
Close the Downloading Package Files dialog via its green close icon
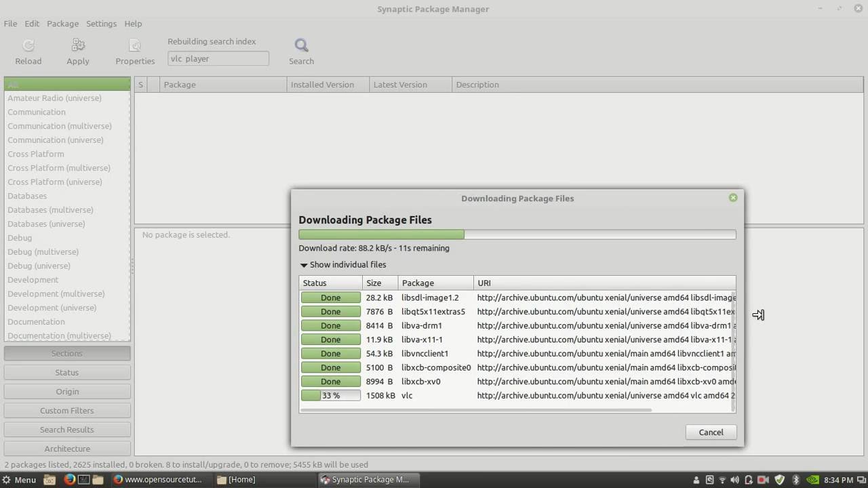tap(733, 198)
